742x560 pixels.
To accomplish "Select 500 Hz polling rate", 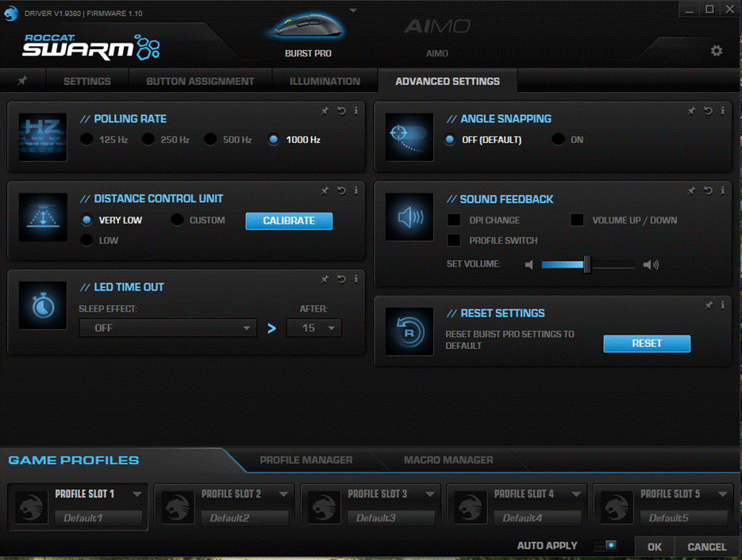I will [210, 140].
